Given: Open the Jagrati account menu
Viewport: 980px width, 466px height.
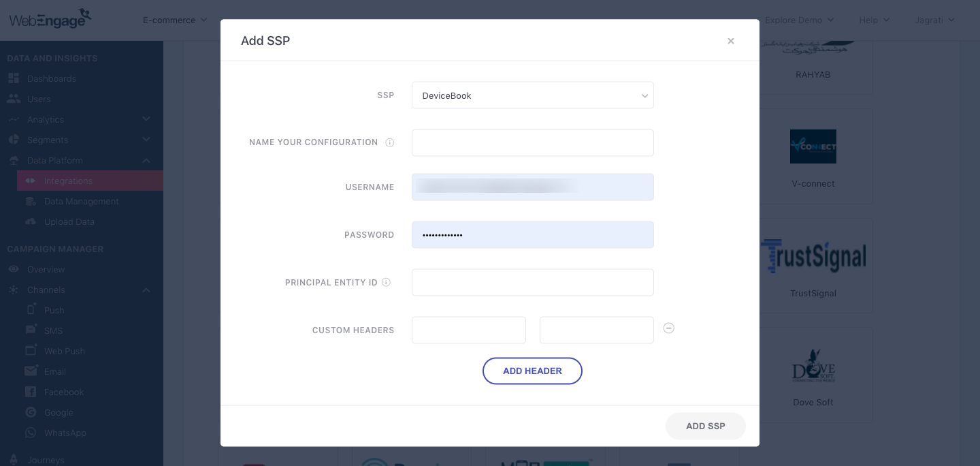Looking at the screenshot, I should click(935, 20).
